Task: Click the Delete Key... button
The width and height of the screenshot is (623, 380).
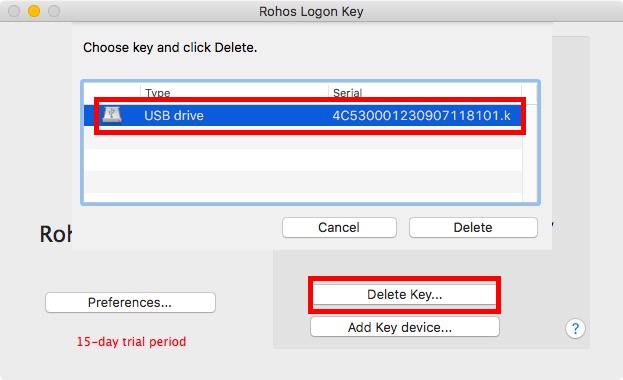Action: (404, 295)
